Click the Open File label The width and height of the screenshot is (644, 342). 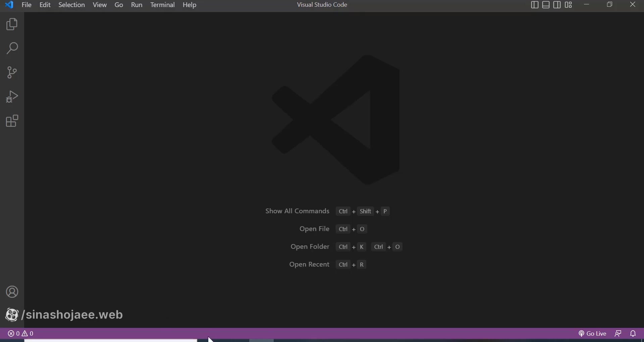[x=314, y=229]
